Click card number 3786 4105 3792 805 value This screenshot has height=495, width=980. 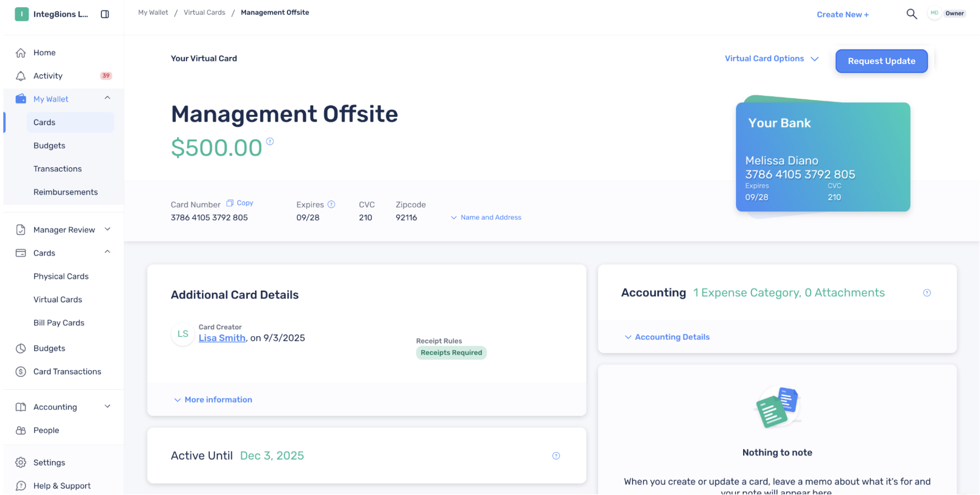(x=209, y=218)
